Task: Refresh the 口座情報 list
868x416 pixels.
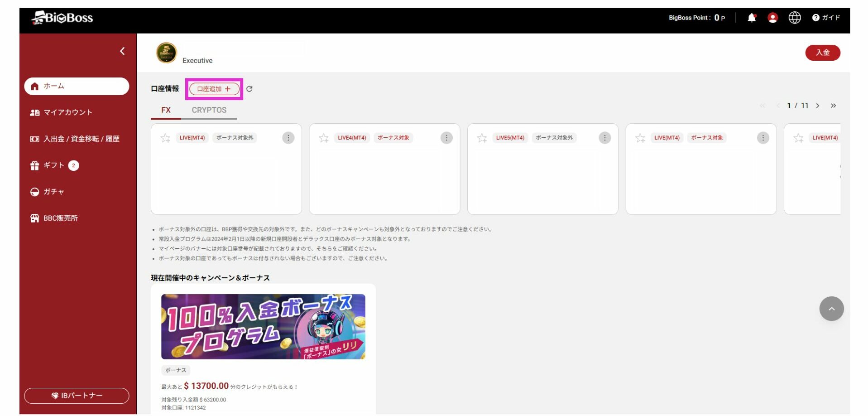Action: pyautogui.click(x=250, y=89)
